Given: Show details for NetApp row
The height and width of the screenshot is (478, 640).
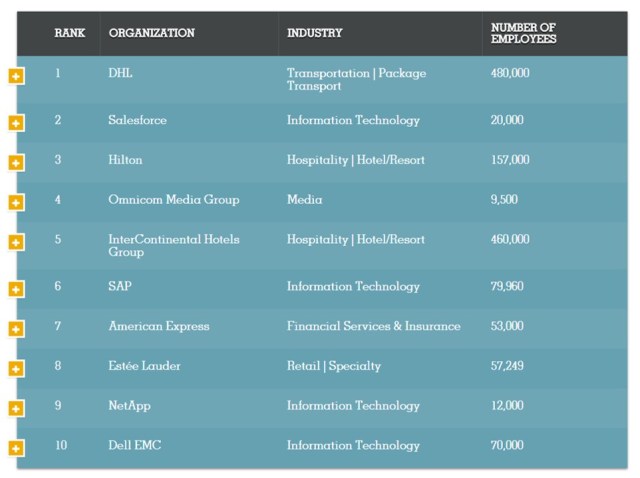Looking at the screenshot, I should [16, 408].
